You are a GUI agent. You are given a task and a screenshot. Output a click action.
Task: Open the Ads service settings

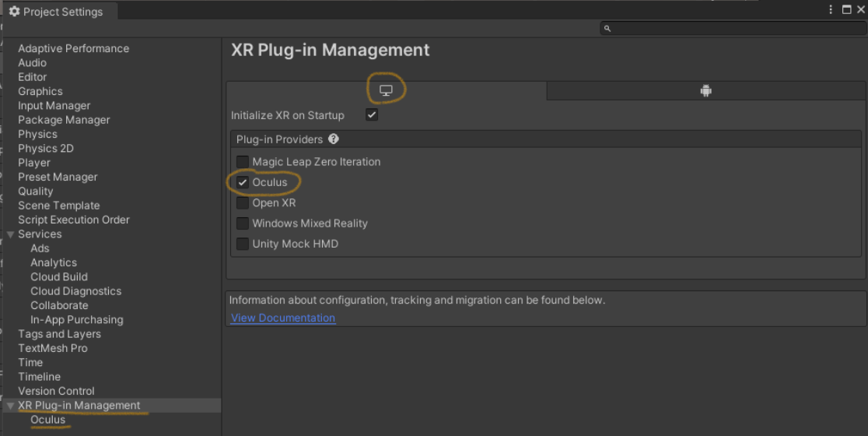[40, 248]
